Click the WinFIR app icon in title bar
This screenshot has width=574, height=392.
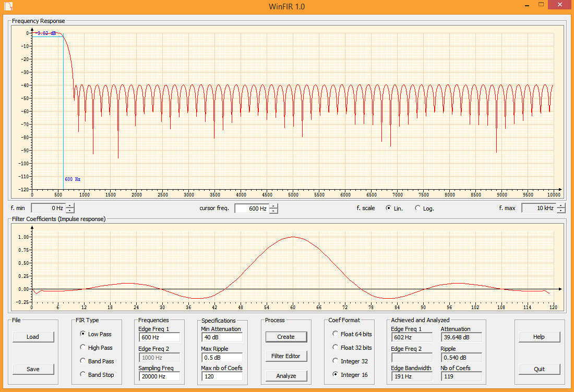pyautogui.click(x=9, y=6)
